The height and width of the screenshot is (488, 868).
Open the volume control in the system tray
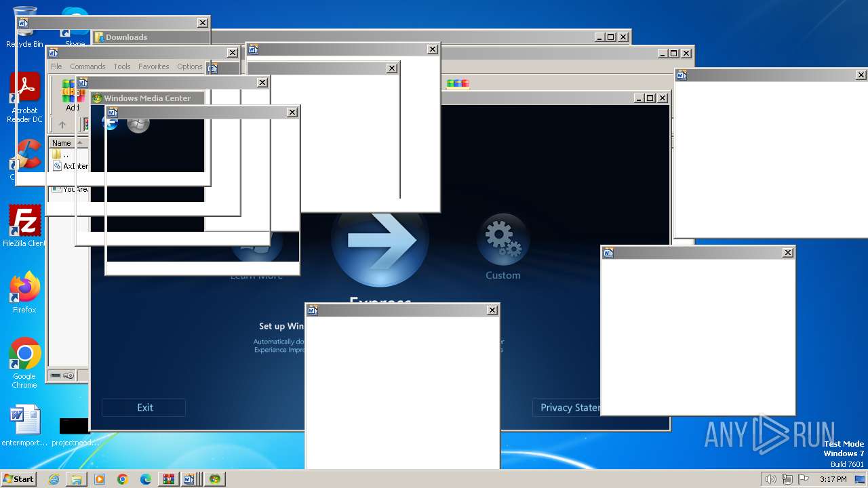click(x=770, y=479)
